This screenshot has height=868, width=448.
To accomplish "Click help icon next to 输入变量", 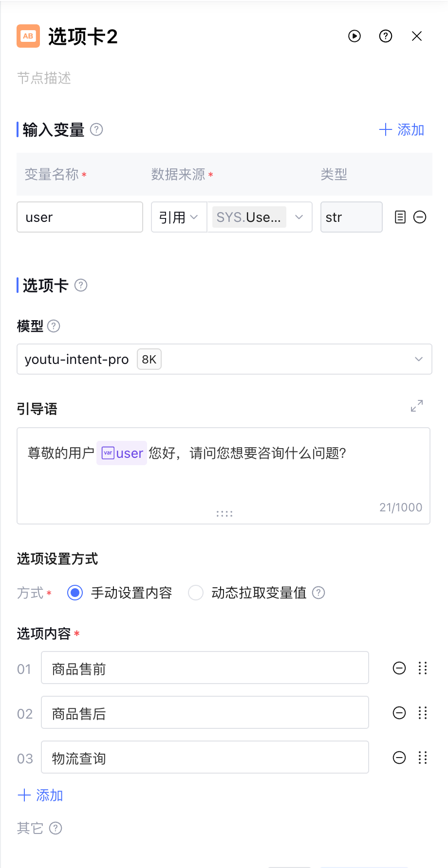I will tap(96, 129).
